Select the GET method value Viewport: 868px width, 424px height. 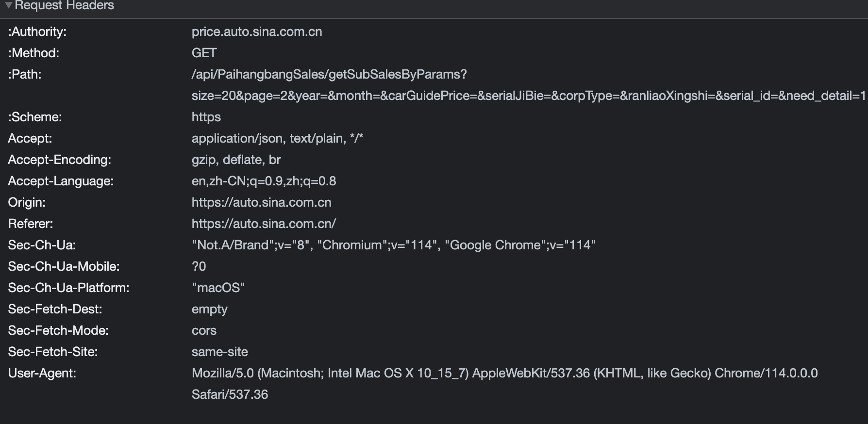204,53
